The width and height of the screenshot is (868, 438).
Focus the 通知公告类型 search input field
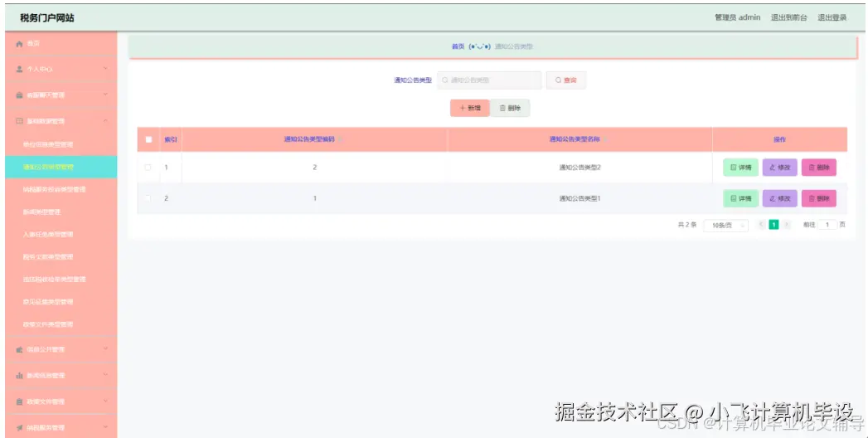pyautogui.click(x=489, y=80)
